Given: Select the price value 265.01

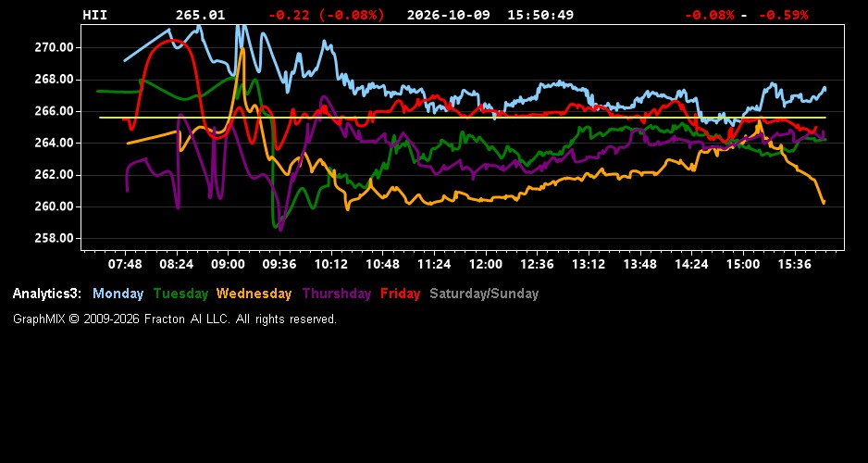Looking at the screenshot, I should coord(201,15).
